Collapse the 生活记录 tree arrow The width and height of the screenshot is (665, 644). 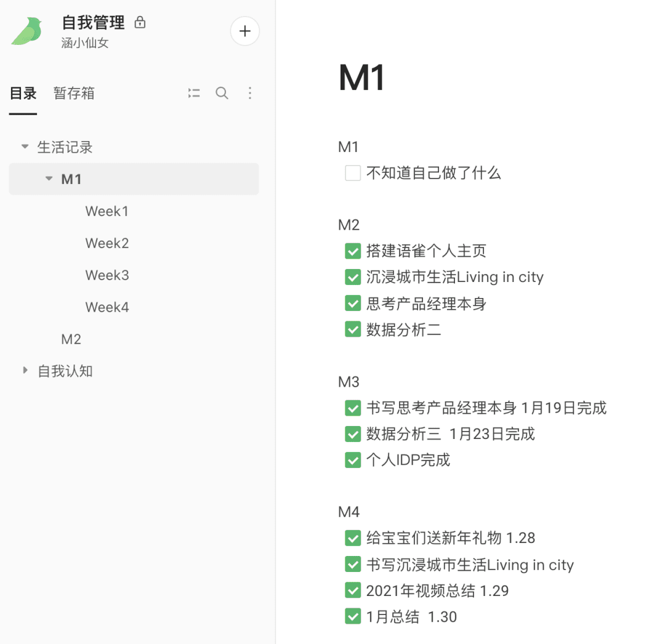[x=25, y=147]
